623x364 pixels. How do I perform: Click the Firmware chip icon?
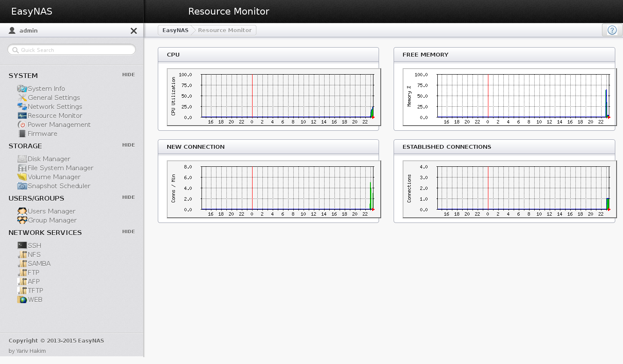point(22,134)
